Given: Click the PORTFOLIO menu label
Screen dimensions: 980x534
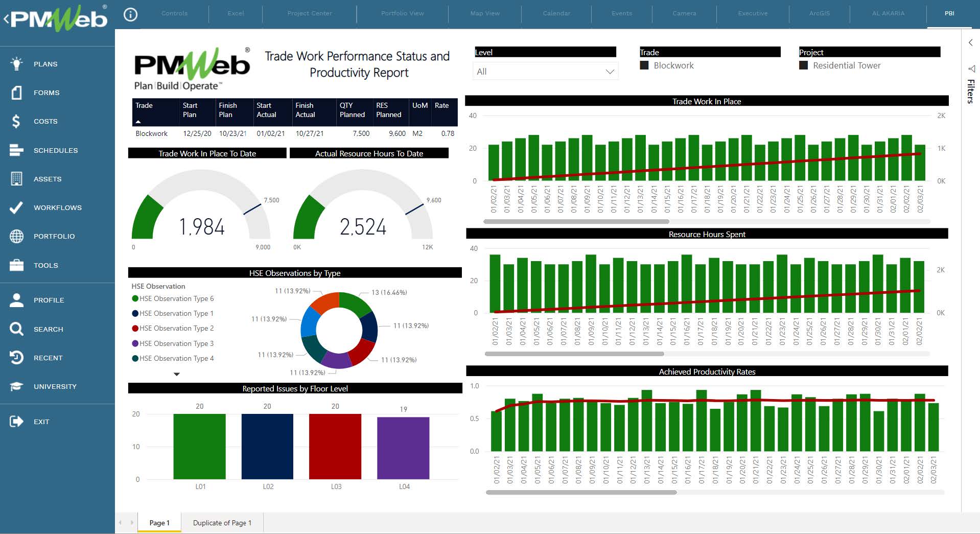Looking at the screenshot, I should [54, 236].
